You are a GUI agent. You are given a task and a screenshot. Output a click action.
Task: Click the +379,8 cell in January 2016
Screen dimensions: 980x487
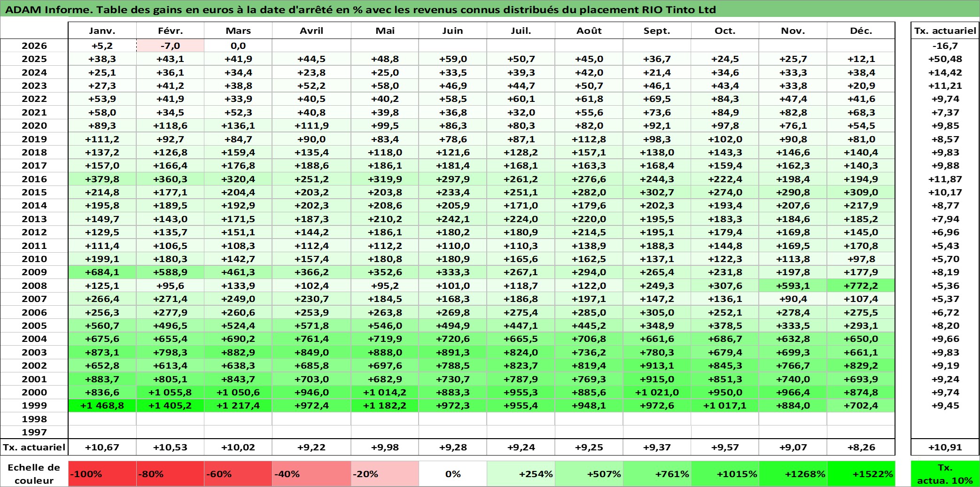tap(102, 179)
